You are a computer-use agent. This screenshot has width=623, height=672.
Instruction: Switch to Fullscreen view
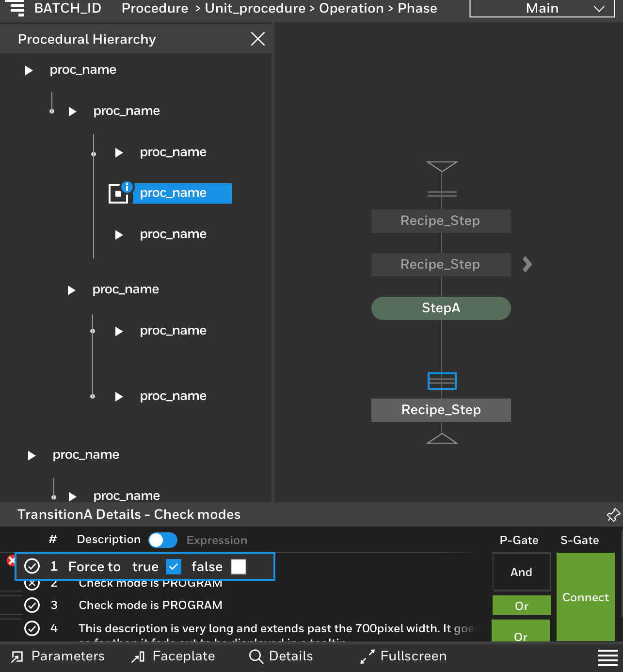click(x=403, y=656)
